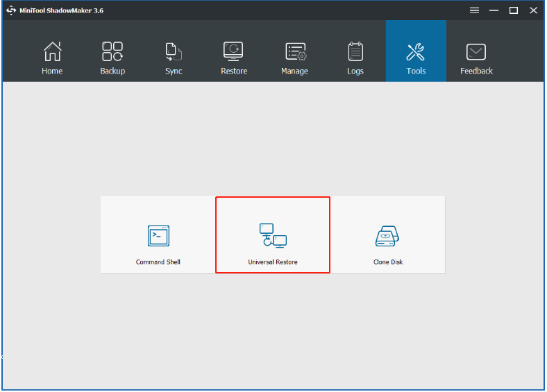This screenshot has height=392, width=547.
Task: Maximize the ShadowMaker window
Action: 514,10
